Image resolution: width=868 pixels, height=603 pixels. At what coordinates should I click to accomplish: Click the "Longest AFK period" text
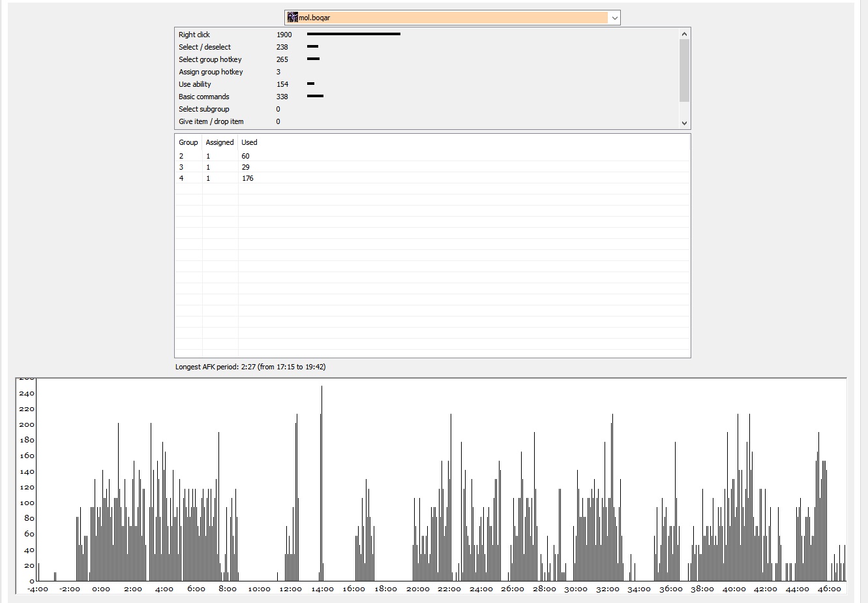tap(250, 367)
